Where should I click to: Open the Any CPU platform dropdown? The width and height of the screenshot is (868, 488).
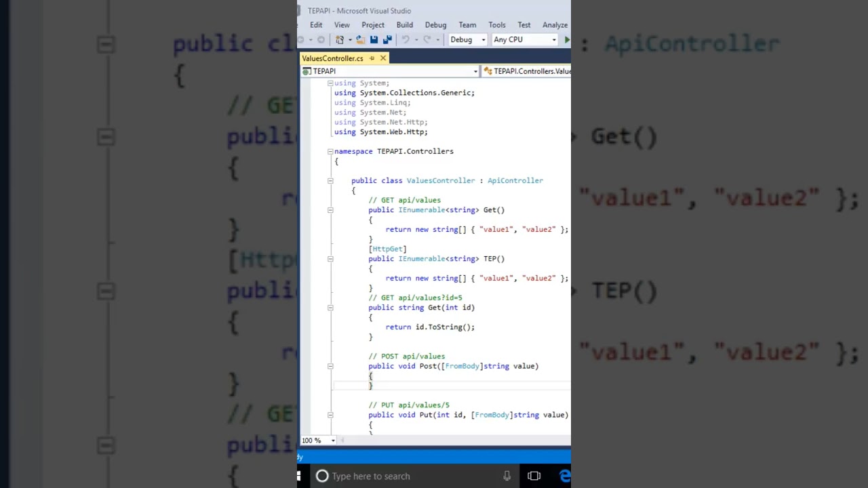525,40
